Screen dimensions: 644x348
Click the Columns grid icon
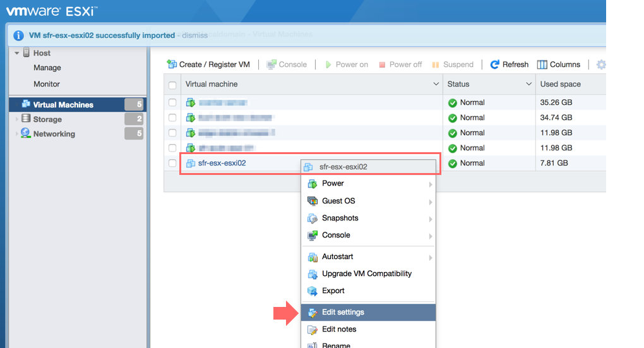click(x=542, y=64)
